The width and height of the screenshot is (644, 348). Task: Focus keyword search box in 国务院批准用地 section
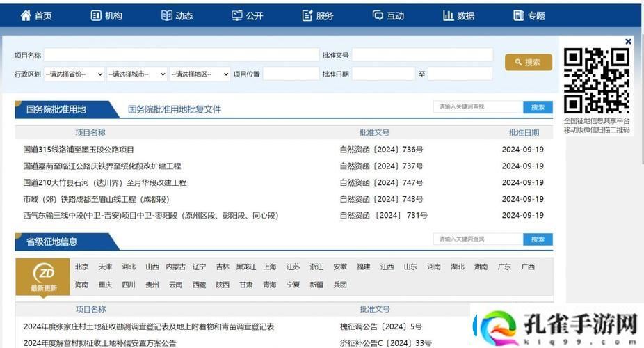(x=478, y=106)
